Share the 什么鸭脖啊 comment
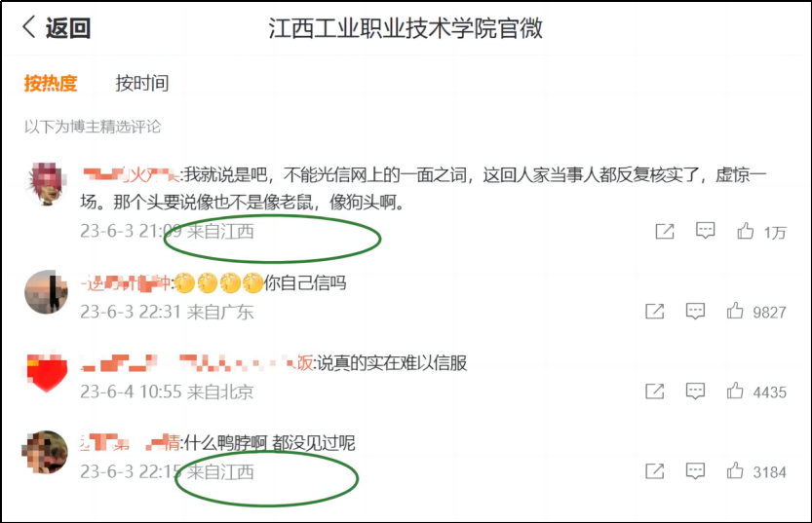812x523 pixels. click(655, 470)
